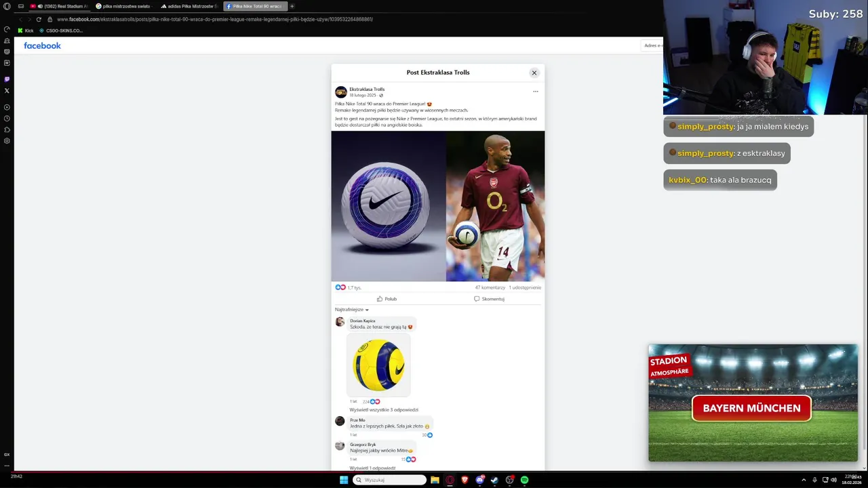Open browsing history clock icon in sidebar
Viewport: 868px width, 488px height.
click(7, 119)
